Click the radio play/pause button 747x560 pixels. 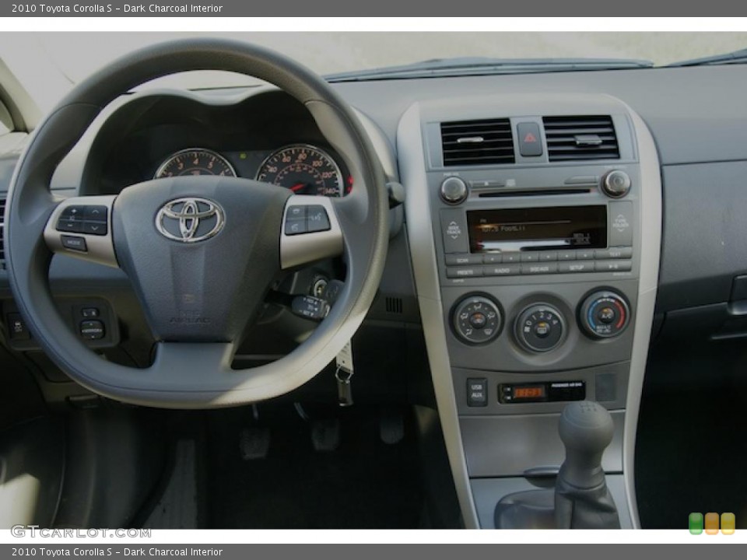[x=614, y=266]
